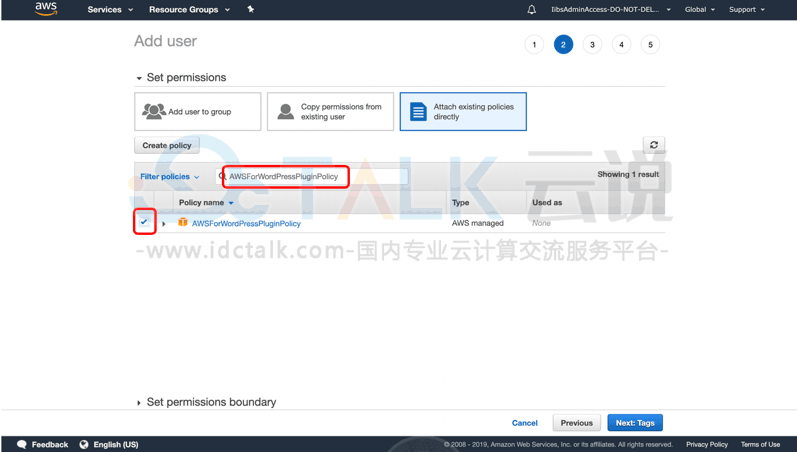Click the language globe icon
This screenshot has height=452, width=797.
click(x=84, y=444)
